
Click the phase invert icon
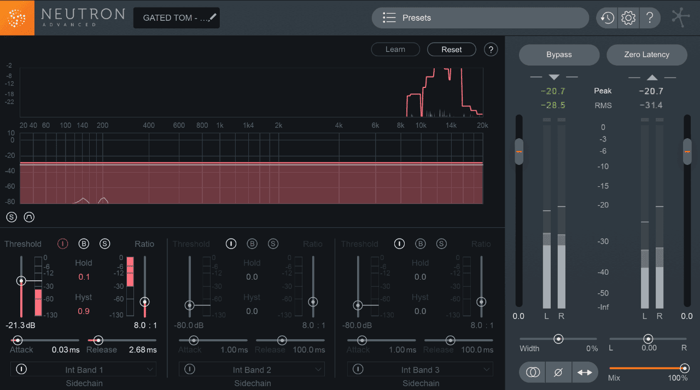tap(558, 372)
